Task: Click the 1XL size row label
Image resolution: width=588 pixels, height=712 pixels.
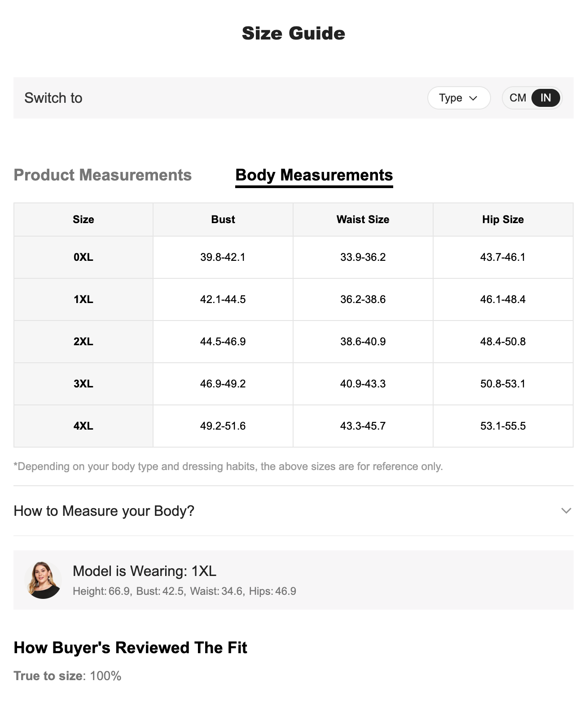Action: (x=83, y=299)
